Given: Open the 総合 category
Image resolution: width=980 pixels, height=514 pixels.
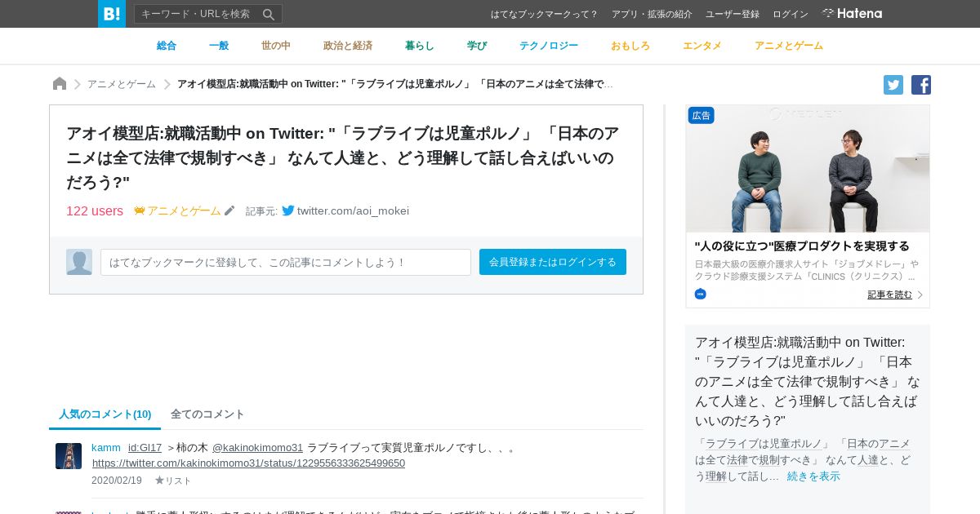Looking at the screenshot, I should click(167, 46).
